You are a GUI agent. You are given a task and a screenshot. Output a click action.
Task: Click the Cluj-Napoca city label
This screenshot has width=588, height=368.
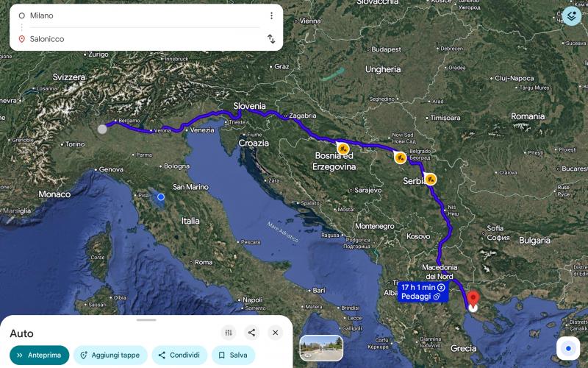pos(514,78)
